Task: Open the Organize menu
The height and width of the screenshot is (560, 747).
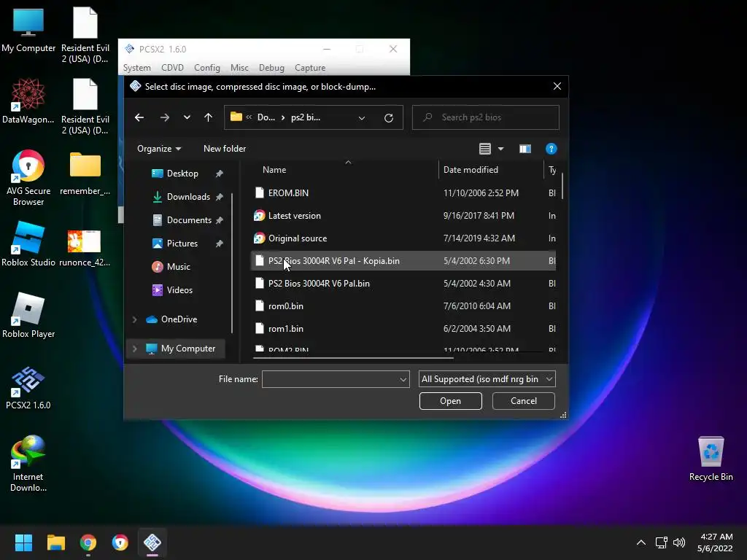Action: coord(159,149)
